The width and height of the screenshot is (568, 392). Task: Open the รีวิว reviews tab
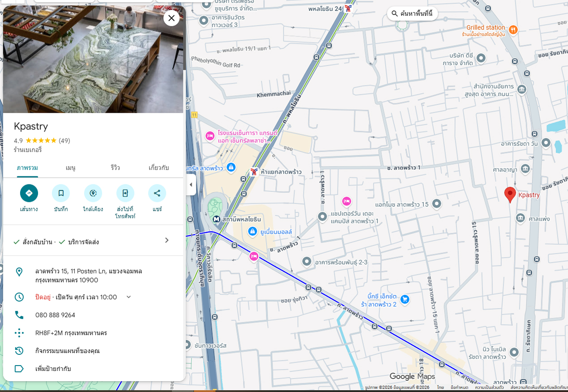[x=115, y=168]
